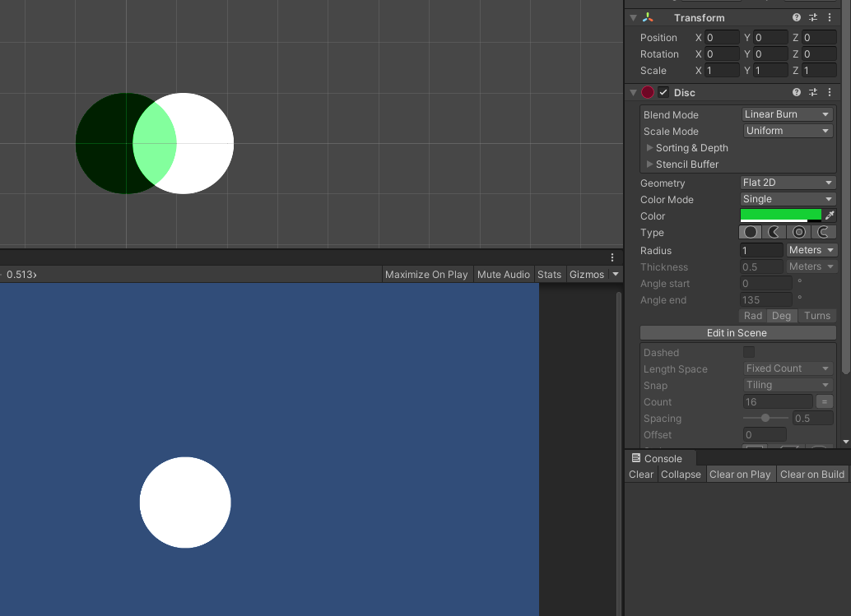Click the Console Clear button
Image resolution: width=851 pixels, height=616 pixels.
point(641,475)
